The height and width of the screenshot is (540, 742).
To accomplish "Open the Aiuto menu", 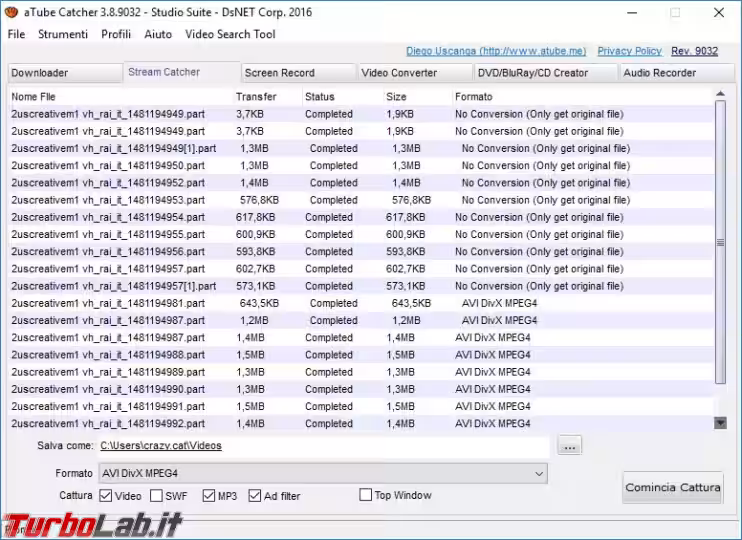I will point(158,34).
